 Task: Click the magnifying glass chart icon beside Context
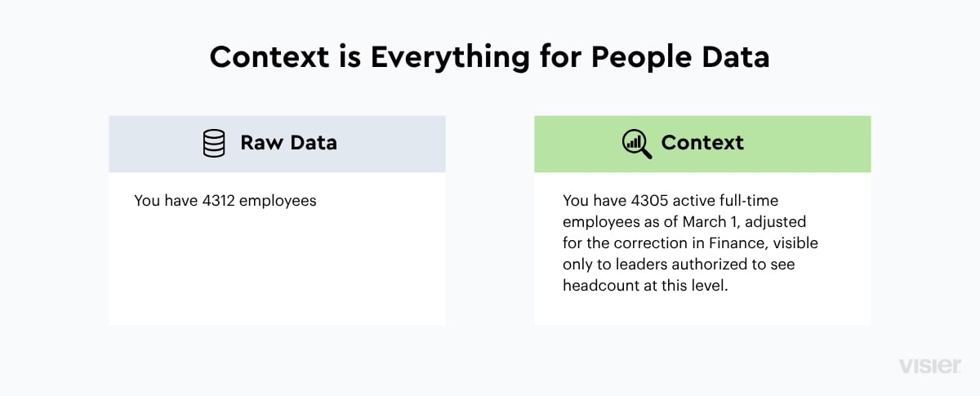pyautogui.click(x=636, y=144)
